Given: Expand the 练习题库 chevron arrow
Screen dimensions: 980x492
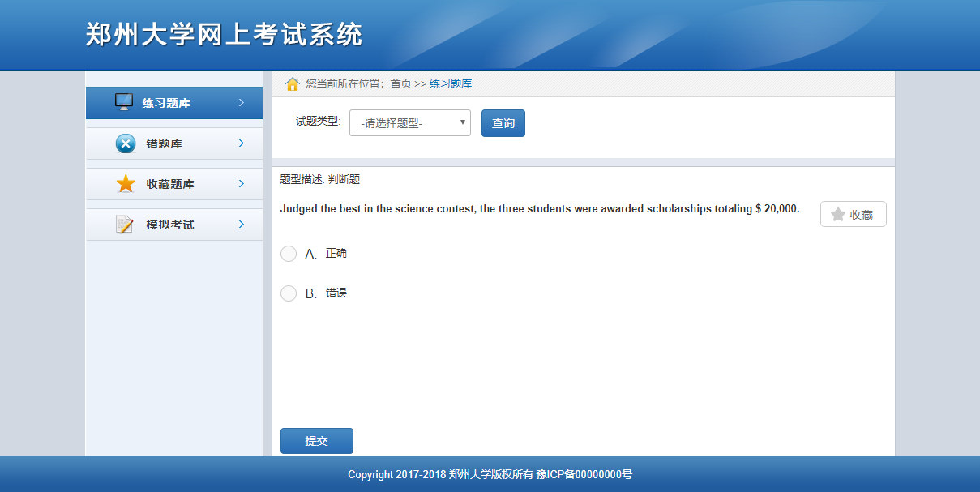Looking at the screenshot, I should (242, 103).
